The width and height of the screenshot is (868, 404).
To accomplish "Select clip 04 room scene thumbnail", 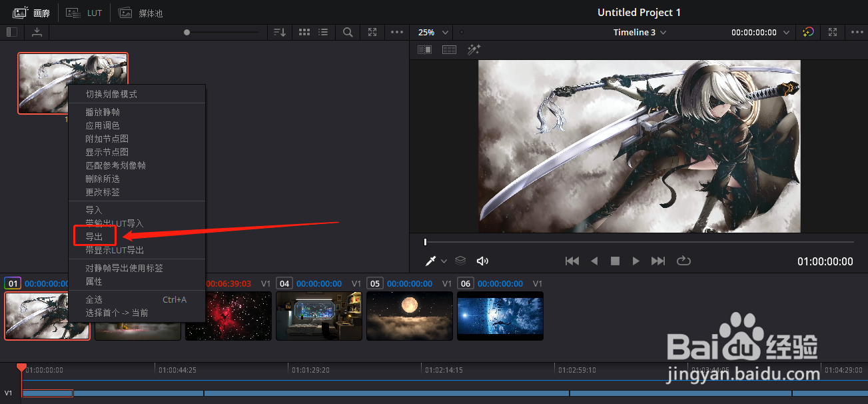I will [x=319, y=316].
